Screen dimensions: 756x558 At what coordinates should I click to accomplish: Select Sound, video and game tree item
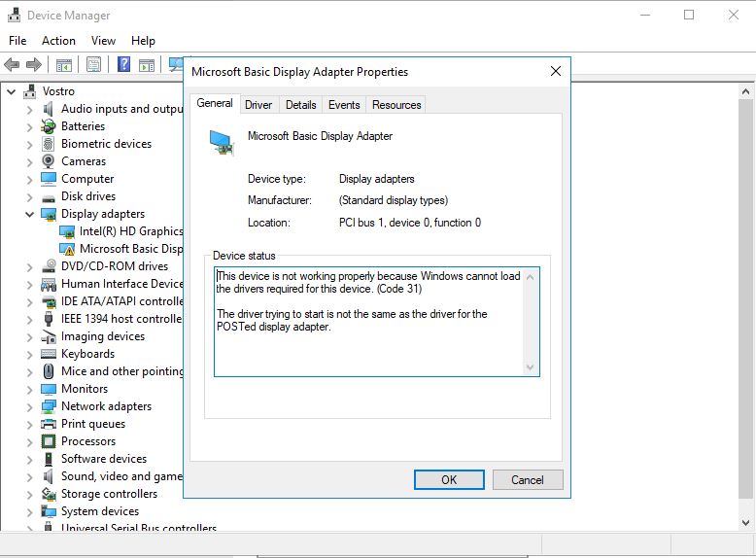122,476
